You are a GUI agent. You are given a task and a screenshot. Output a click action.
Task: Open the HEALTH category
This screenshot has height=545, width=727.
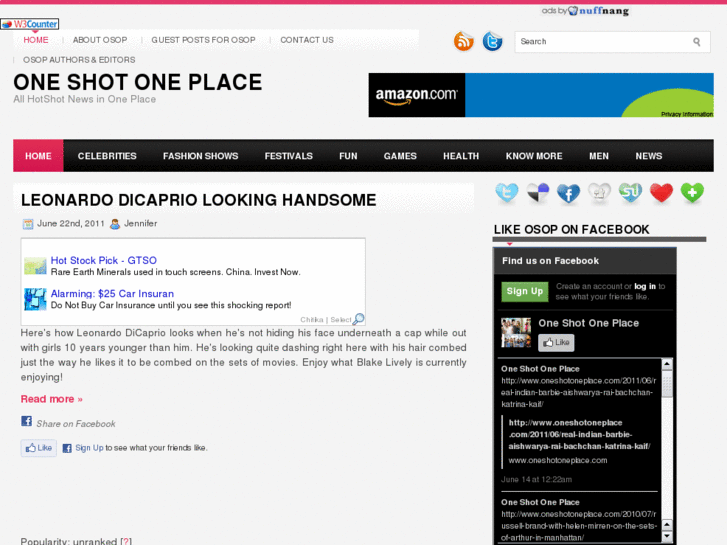click(x=461, y=156)
